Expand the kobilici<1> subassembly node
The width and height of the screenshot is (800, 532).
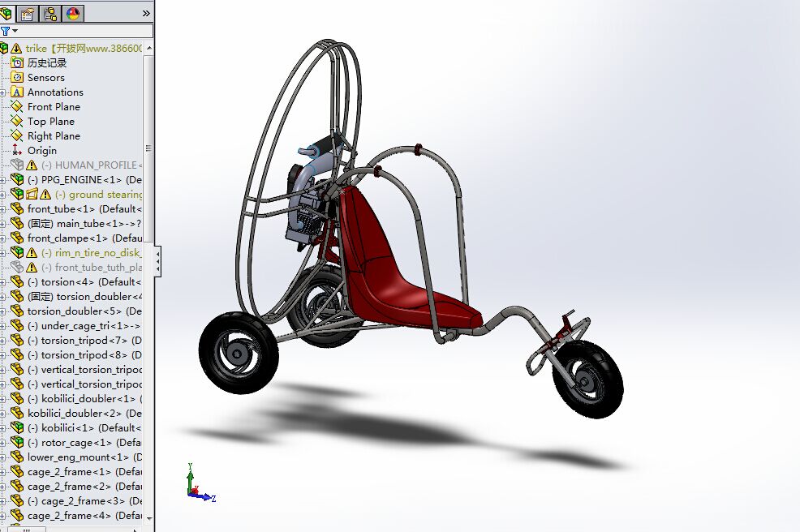[3, 428]
